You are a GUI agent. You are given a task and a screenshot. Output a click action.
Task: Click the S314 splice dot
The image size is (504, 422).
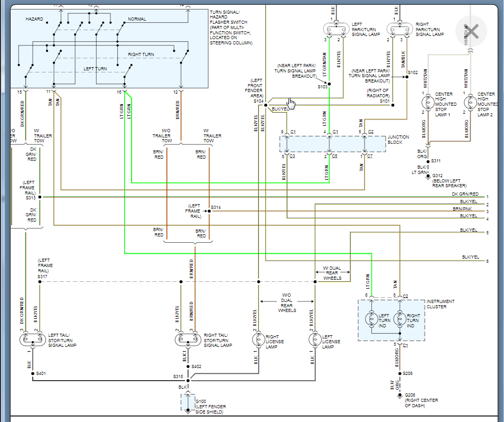pyautogui.click(x=209, y=211)
